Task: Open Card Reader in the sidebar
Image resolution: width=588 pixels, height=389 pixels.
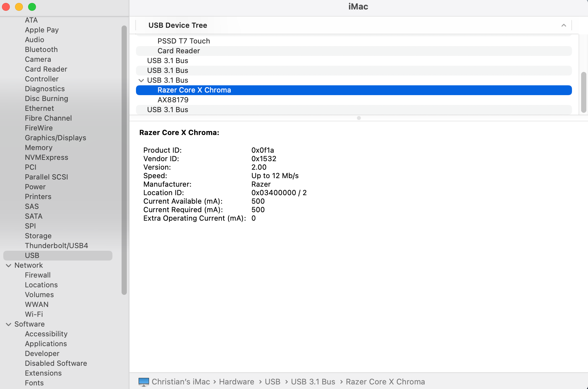Action: [x=46, y=69]
